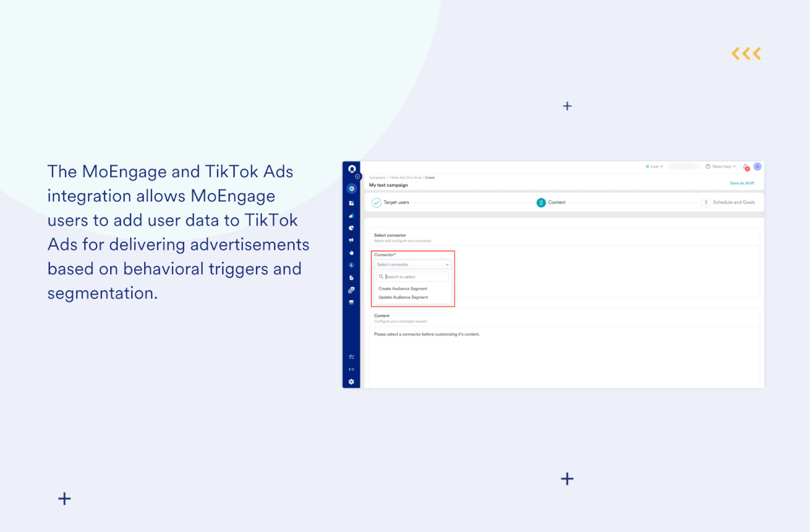Open the stopwatch icon in sidebar
The image size is (810, 532).
pos(352,253)
